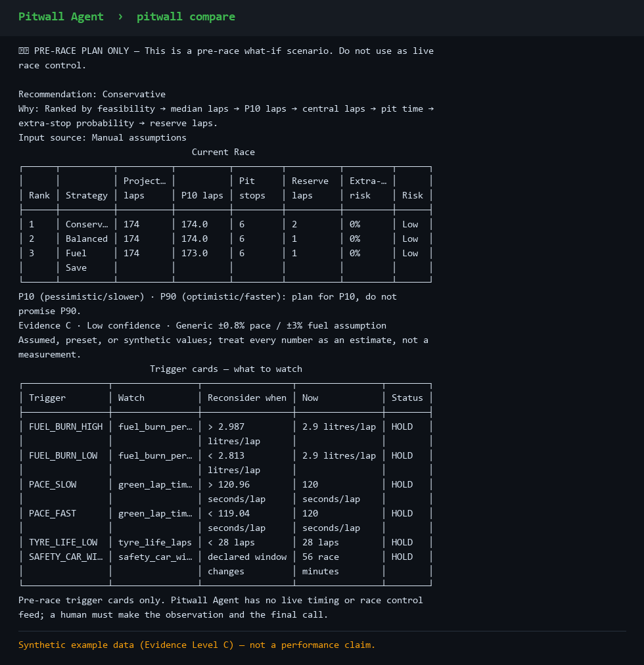This screenshot has height=665, width=644.
Task: Click the 'Evidence C · Low confidence' line
Action: pyautogui.click(x=202, y=325)
